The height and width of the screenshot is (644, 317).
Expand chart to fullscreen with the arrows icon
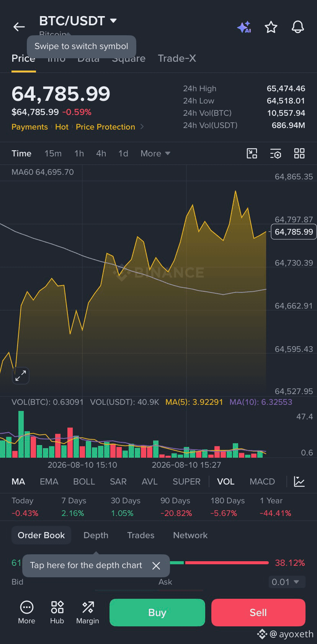[x=21, y=376]
